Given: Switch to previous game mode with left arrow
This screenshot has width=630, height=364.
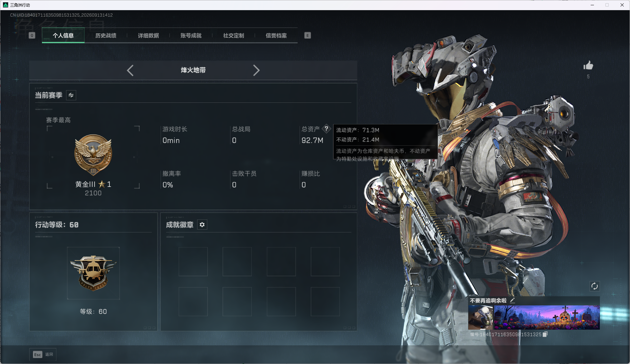Looking at the screenshot, I should 130,70.
